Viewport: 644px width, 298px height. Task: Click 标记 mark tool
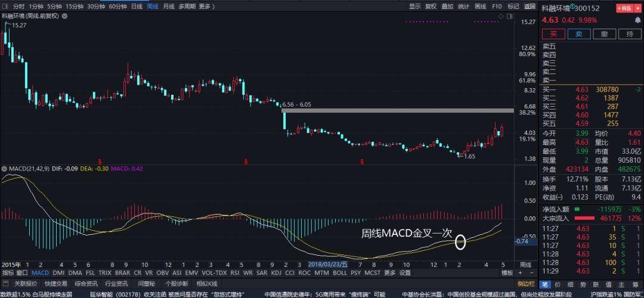point(513,6)
